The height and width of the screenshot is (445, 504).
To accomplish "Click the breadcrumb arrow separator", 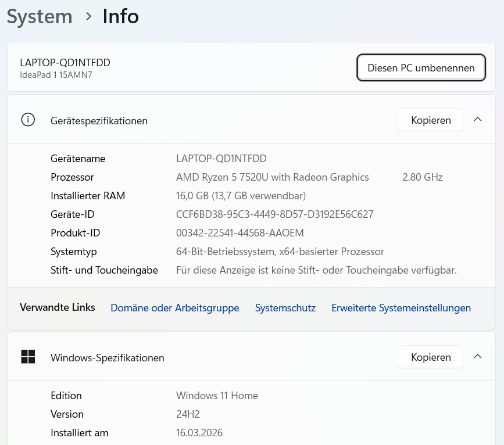I will [88, 17].
